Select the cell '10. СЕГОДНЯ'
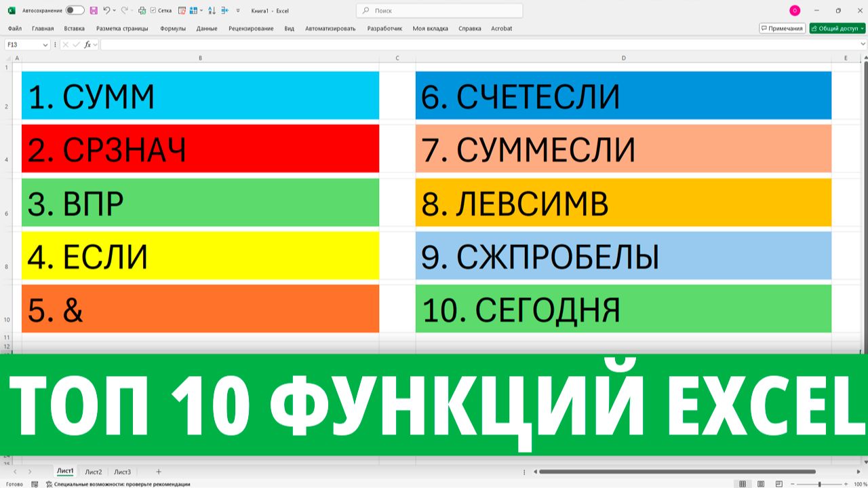The image size is (868, 488). pyautogui.click(x=623, y=308)
